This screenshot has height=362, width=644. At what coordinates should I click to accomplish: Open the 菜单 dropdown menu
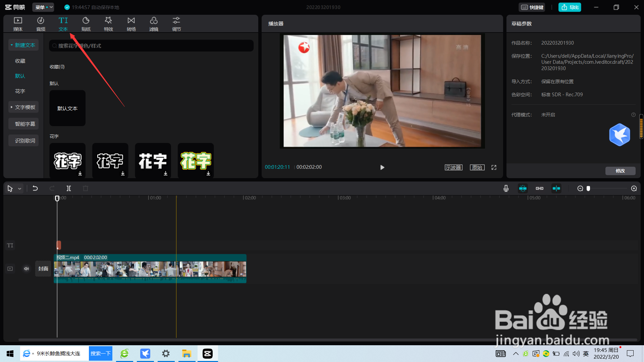pos(43,7)
